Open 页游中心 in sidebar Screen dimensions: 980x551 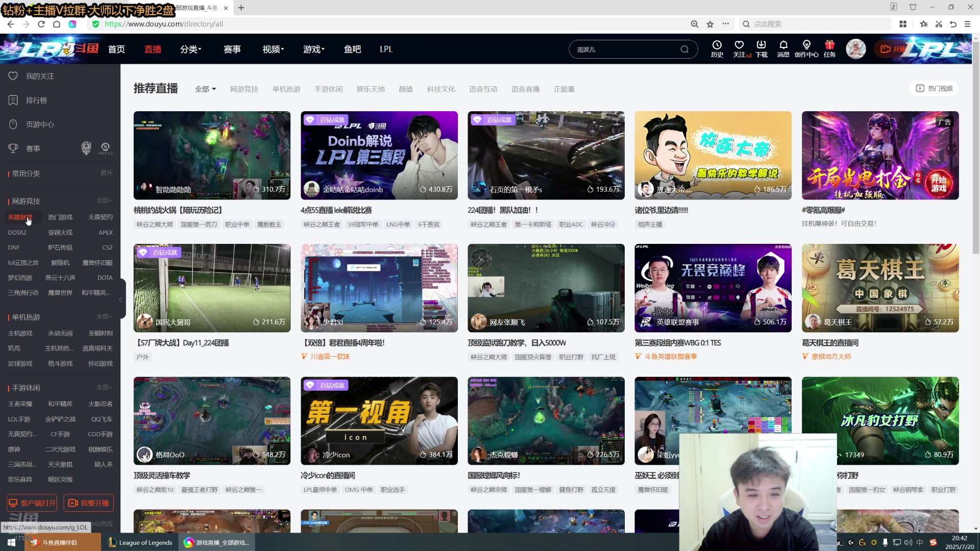(x=40, y=124)
